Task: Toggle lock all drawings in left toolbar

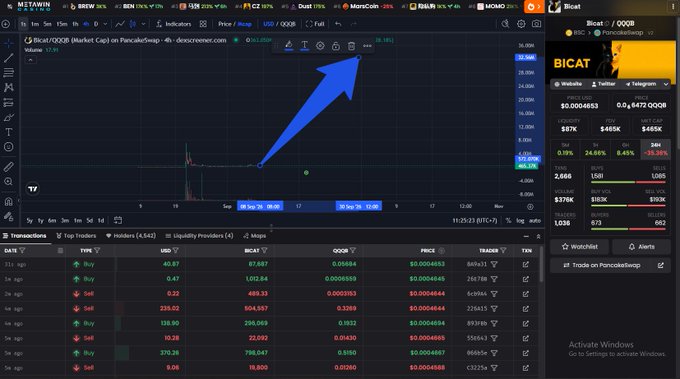Action: tap(8, 216)
